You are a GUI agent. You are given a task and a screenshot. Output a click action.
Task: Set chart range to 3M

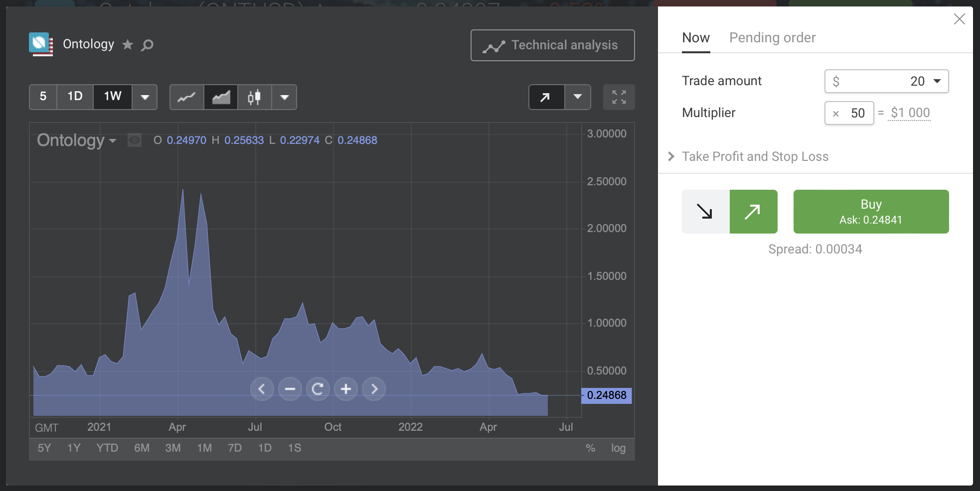(x=173, y=448)
